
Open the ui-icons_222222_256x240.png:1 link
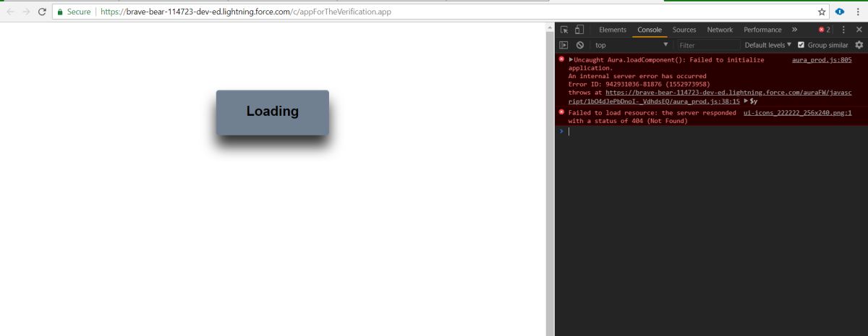click(797, 112)
